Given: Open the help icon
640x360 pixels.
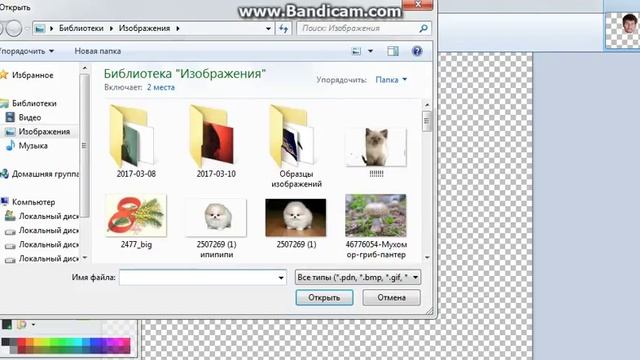Looking at the screenshot, I should coord(417,51).
